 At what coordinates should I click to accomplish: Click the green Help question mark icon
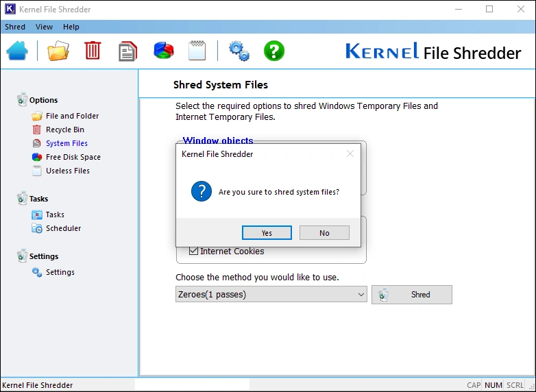click(x=274, y=51)
